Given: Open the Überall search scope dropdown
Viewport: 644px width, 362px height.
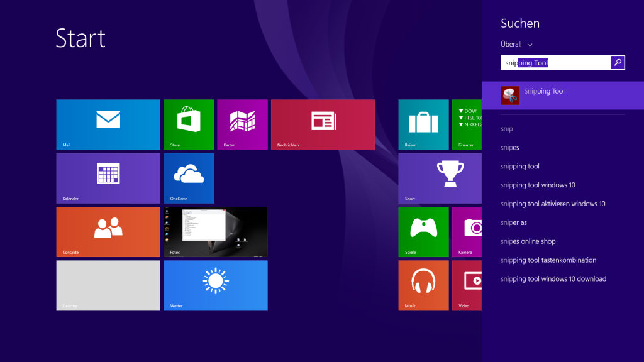Looking at the screenshot, I should coord(516,45).
